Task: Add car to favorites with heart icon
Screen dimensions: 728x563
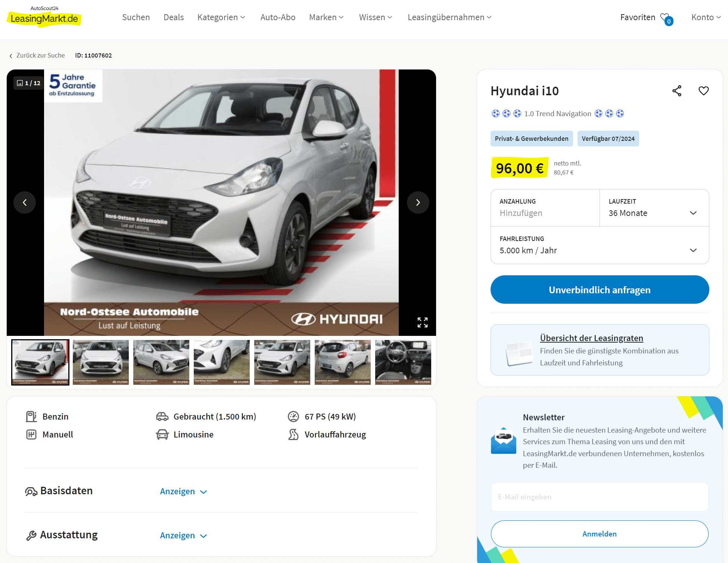Action: coord(704,91)
